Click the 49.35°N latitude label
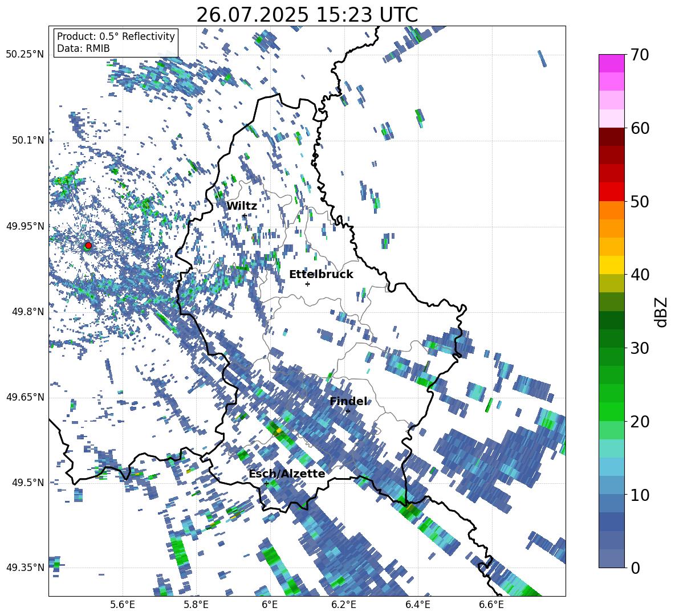Viewport: 675px width, 616px height. (25, 568)
